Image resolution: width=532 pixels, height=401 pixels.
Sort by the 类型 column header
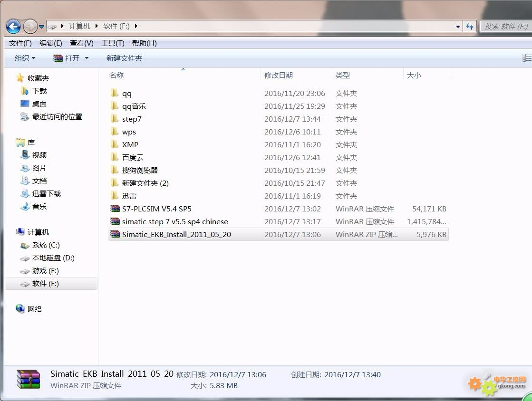coord(342,75)
